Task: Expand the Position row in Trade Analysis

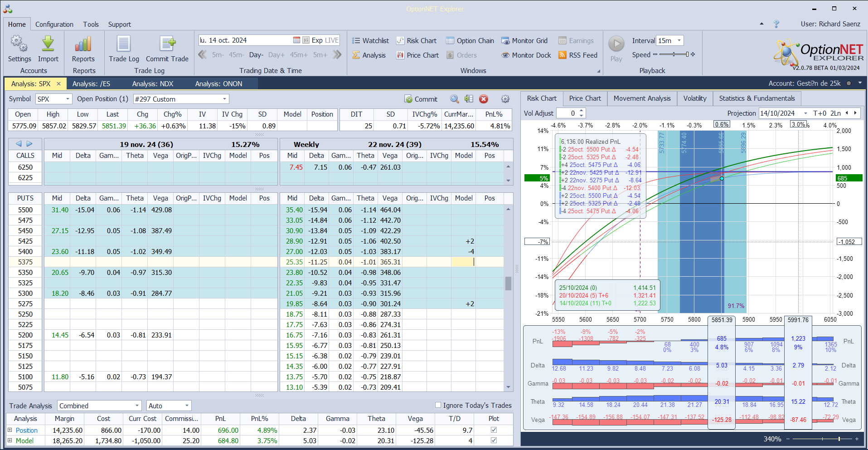Action: (x=10, y=430)
